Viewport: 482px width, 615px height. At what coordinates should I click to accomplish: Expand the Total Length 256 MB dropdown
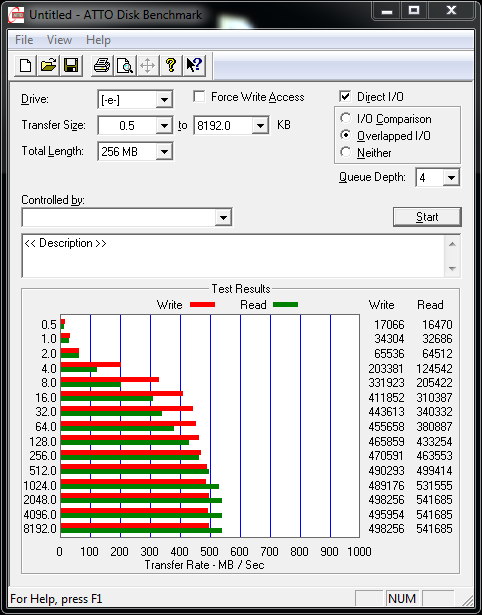tap(164, 151)
